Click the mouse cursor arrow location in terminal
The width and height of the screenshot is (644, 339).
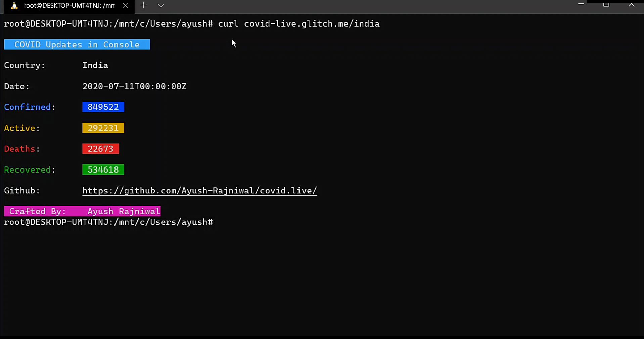(x=234, y=43)
